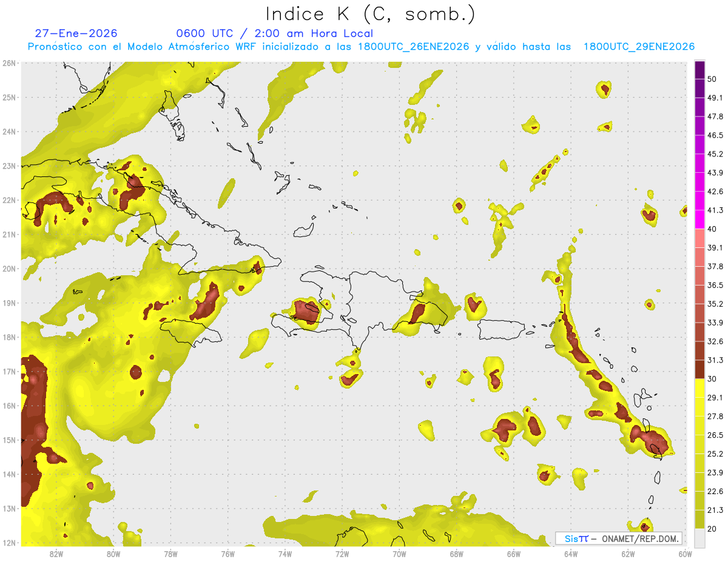Click the bright yellow colorbar band between 29.1 and 30
The width and height of the screenshot is (728, 562).
(699, 388)
